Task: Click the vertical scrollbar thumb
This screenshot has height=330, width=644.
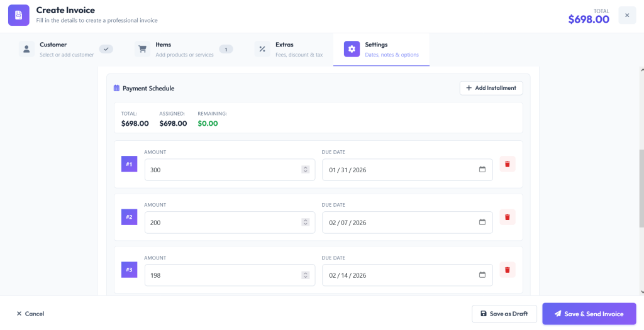Action: click(x=641, y=189)
